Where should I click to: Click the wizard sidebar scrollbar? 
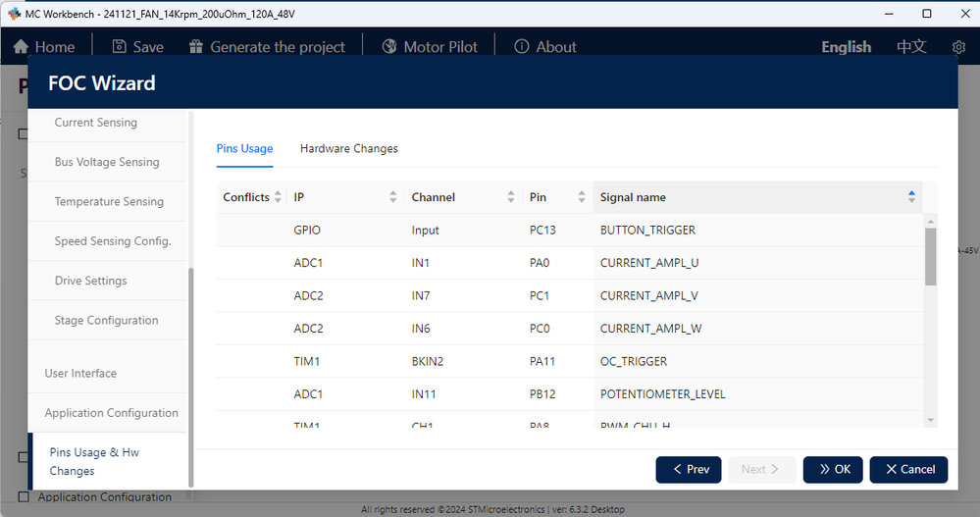point(190,377)
